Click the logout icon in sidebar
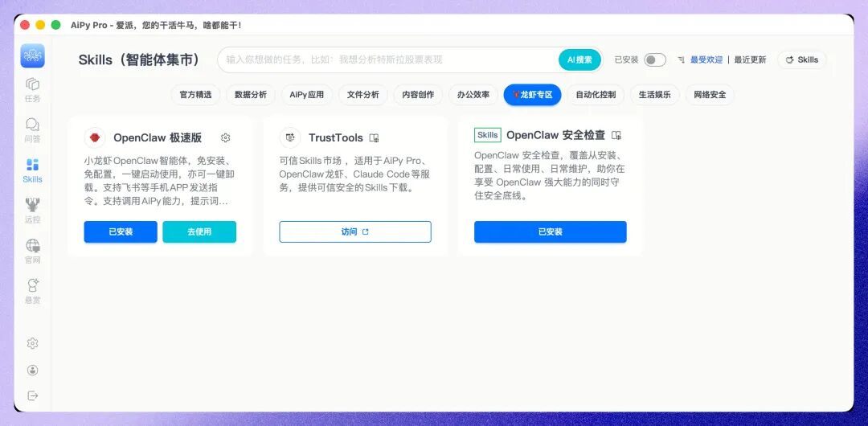Image resolution: width=868 pixels, height=426 pixels. [x=32, y=395]
